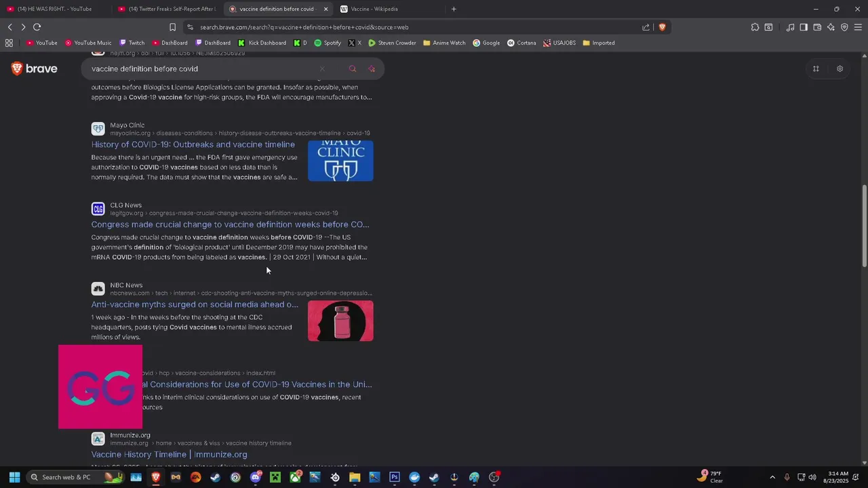Screen dimensions: 868x488
Task: Open the clock and date flyout
Action: (835, 477)
